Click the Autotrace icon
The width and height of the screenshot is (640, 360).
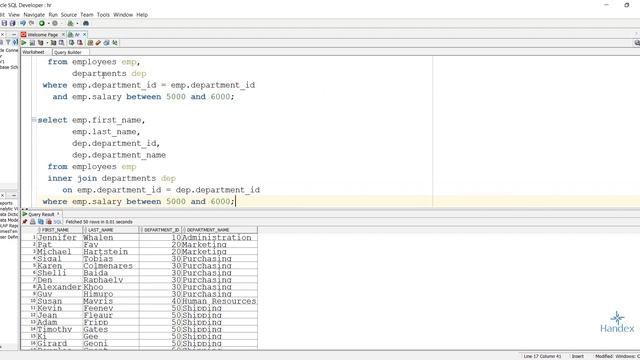pyautogui.click(x=53, y=42)
